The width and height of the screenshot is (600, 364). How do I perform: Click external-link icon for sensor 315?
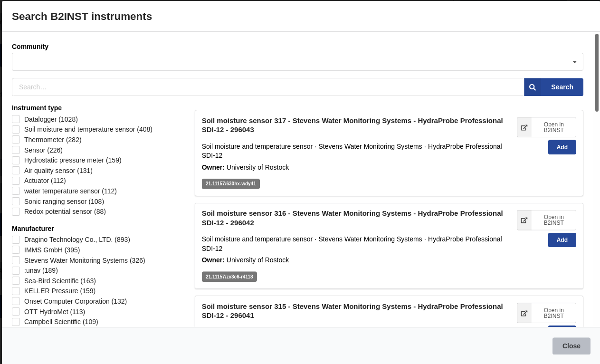[524, 313]
